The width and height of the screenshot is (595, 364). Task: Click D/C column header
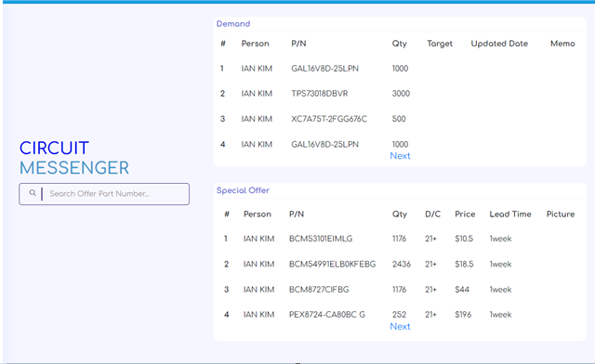[x=433, y=214]
